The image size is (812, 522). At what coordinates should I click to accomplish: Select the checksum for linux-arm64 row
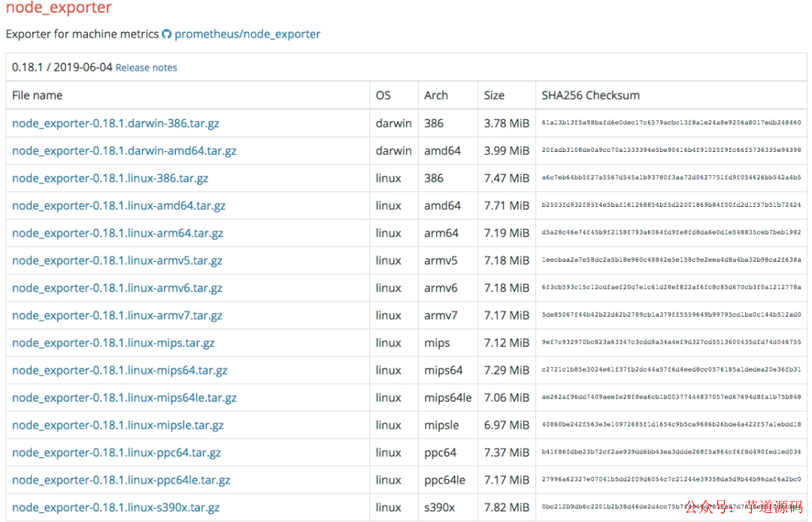pyautogui.click(x=671, y=232)
